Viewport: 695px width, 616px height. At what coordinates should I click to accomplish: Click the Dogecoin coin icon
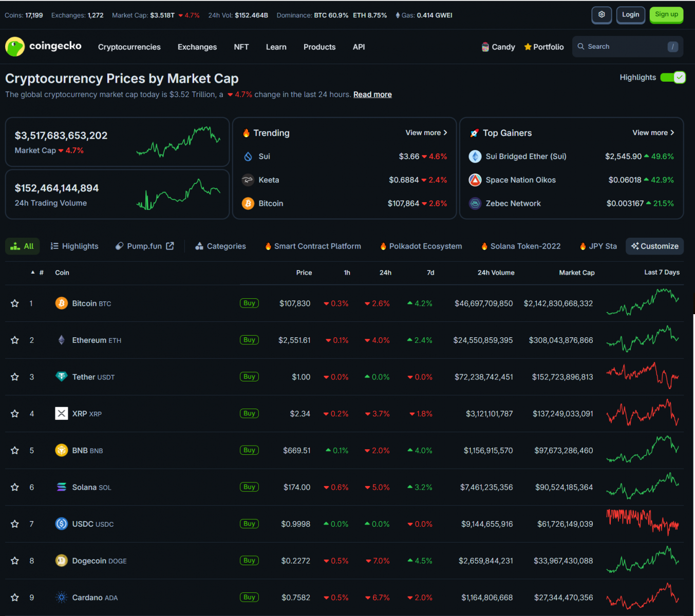pyautogui.click(x=62, y=561)
